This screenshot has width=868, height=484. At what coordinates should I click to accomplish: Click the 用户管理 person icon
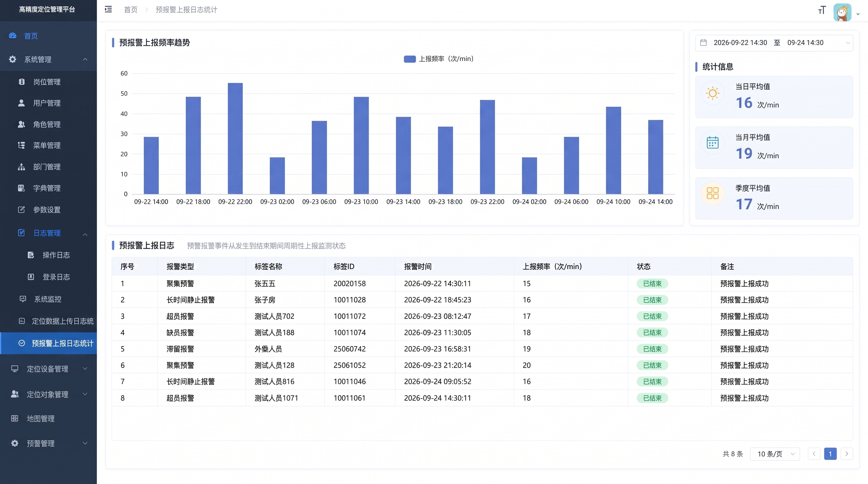click(21, 103)
